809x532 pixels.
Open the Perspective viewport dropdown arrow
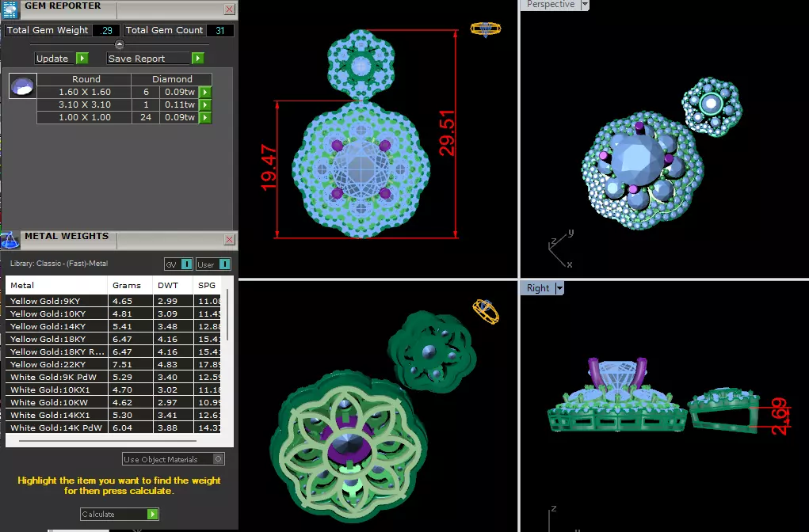point(585,5)
